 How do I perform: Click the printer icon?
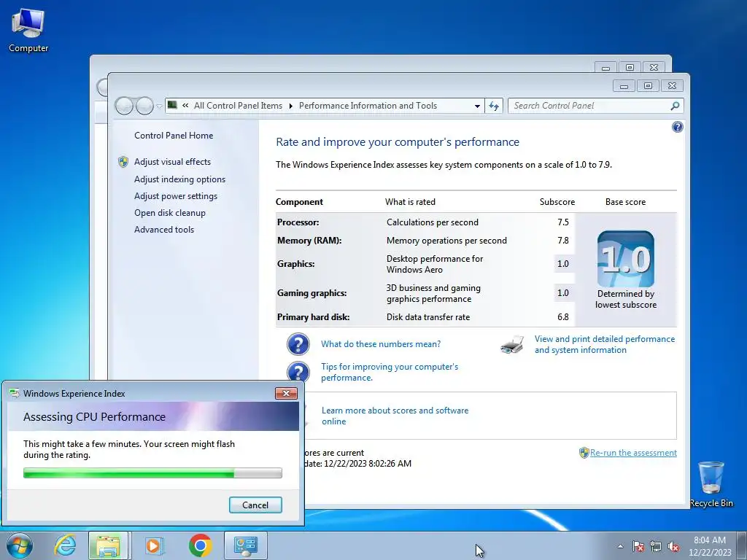click(x=512, y=344)
